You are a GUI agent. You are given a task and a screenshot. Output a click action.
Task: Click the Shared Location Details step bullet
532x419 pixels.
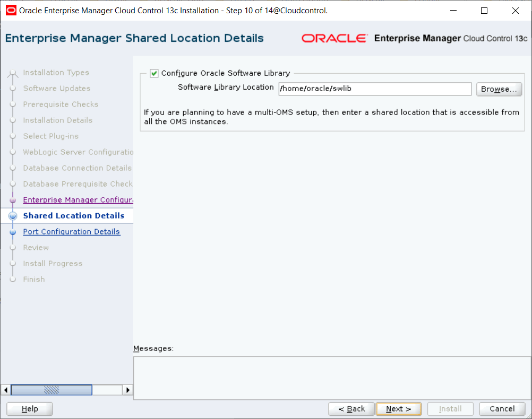coord(13,216)
